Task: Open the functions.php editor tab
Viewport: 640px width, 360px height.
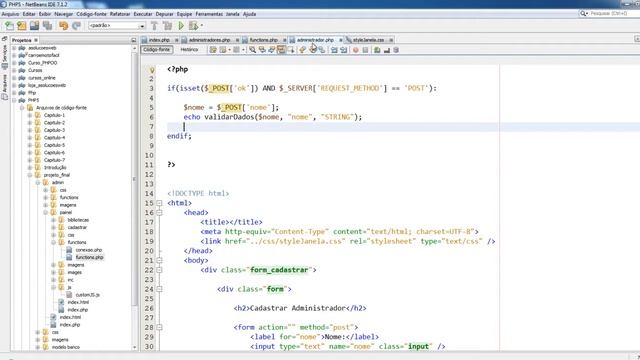Action: click(263, 40)
